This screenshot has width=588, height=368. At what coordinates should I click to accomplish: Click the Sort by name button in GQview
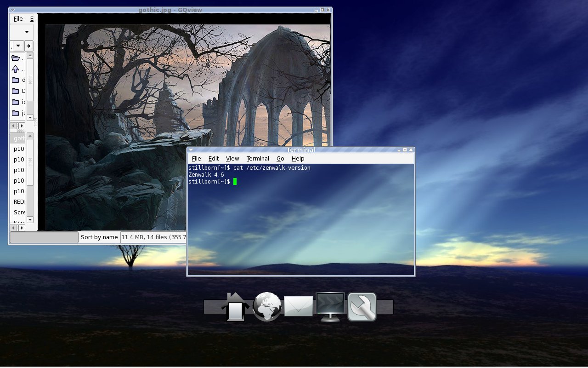click(x=99, y=237)
